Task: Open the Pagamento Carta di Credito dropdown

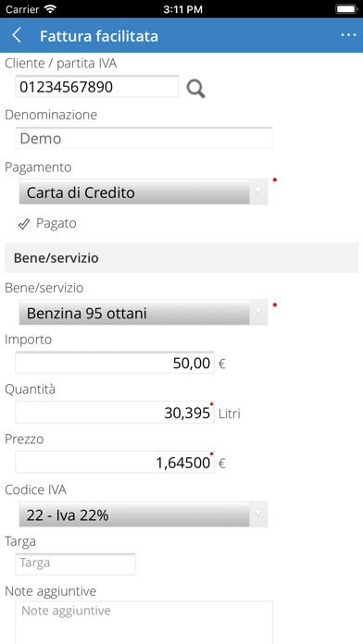Action: (x=143, y=192)
